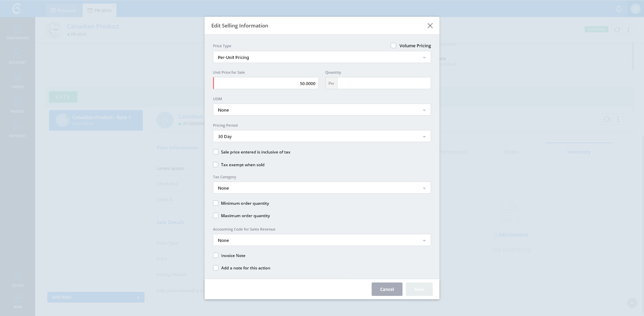
Task: Select the PR-0010 tab
Action: point(100,10)
